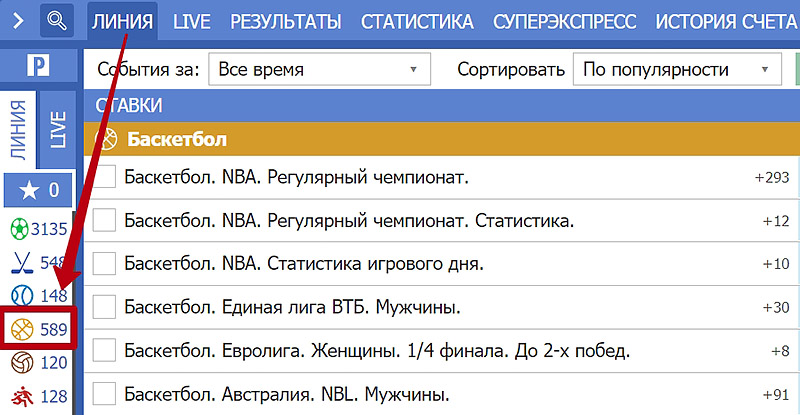Screen dimensions: 800x415
Task: Check Австралия. NBL. Мужчины. box
Action: tap(104, 394)
